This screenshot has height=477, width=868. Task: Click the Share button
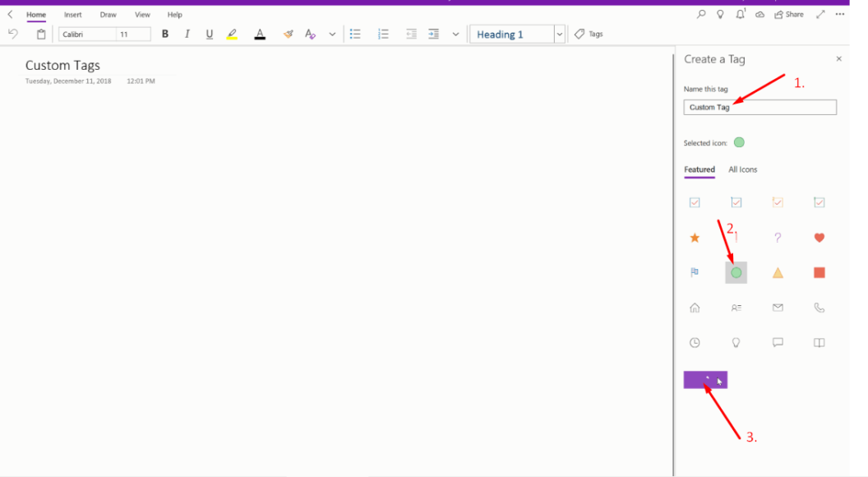click(x=787, y=14)
